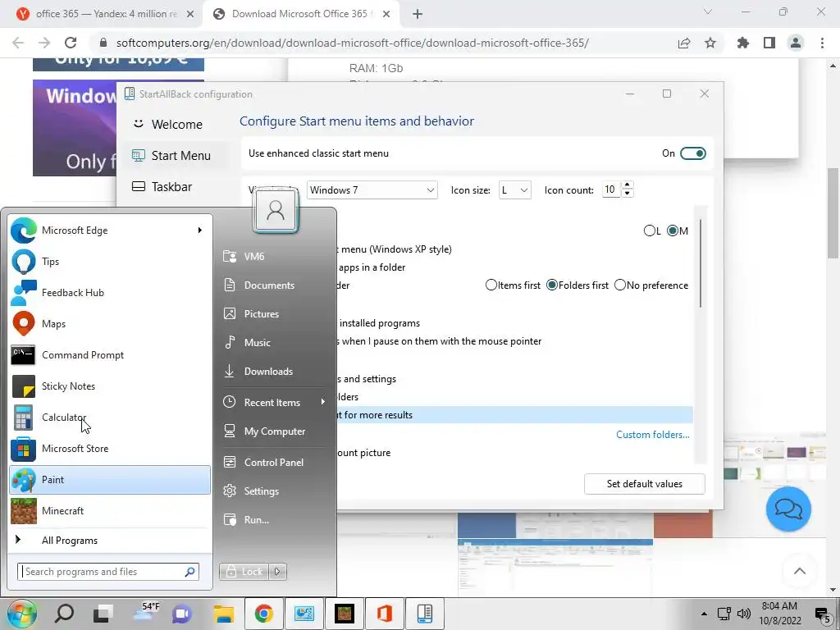
Task: Open the Windows 7 visual style dropdown
Action: pyautogui.click(x=372, y=190)
